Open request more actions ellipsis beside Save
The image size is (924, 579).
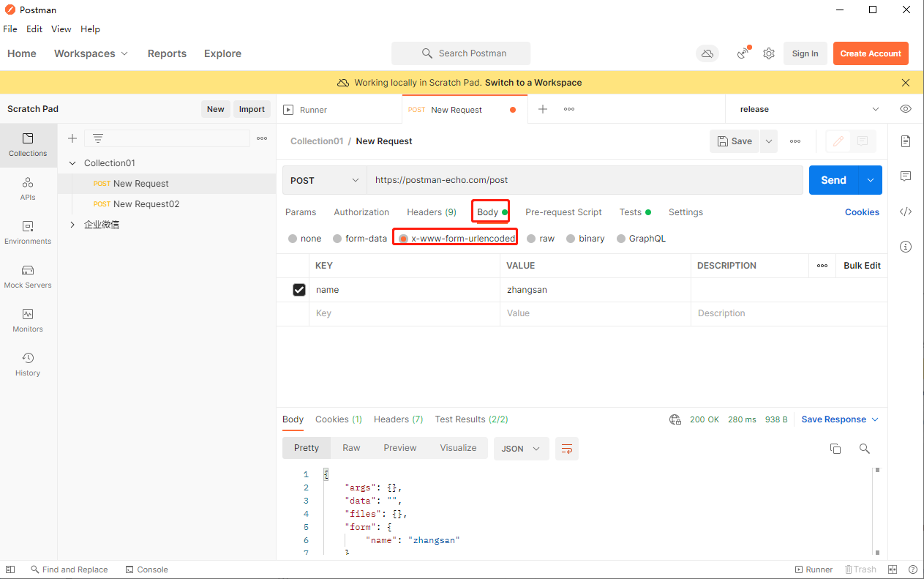click(x=795, y=141)
